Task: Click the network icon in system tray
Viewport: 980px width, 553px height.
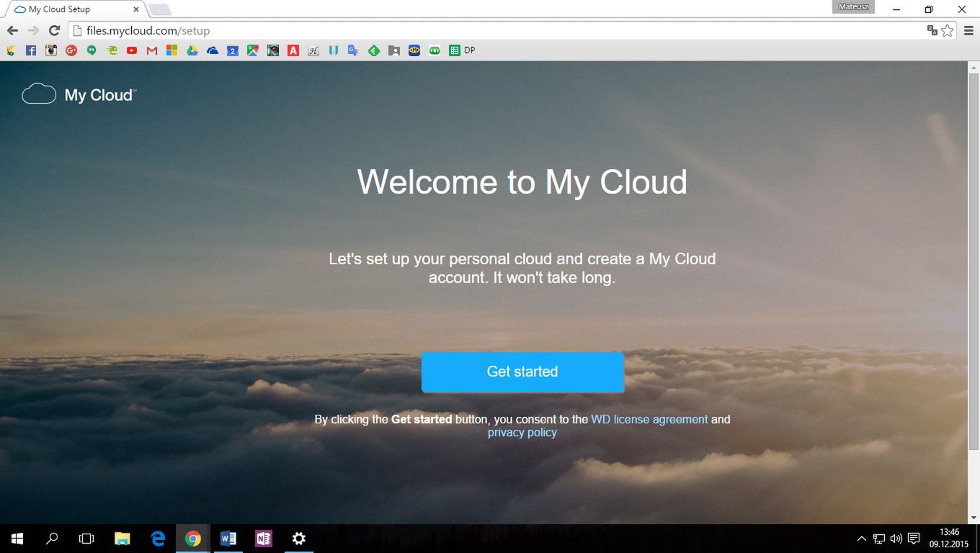Action: point(879,539)
